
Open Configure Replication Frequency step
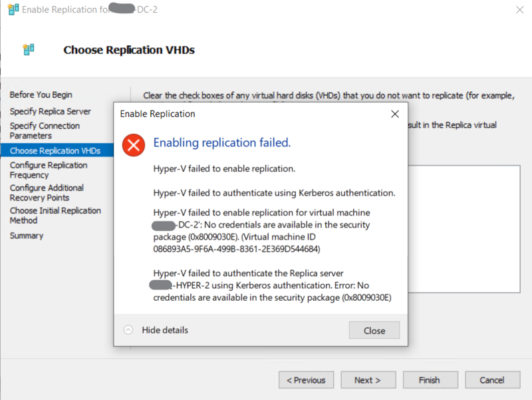click(49, 170)
